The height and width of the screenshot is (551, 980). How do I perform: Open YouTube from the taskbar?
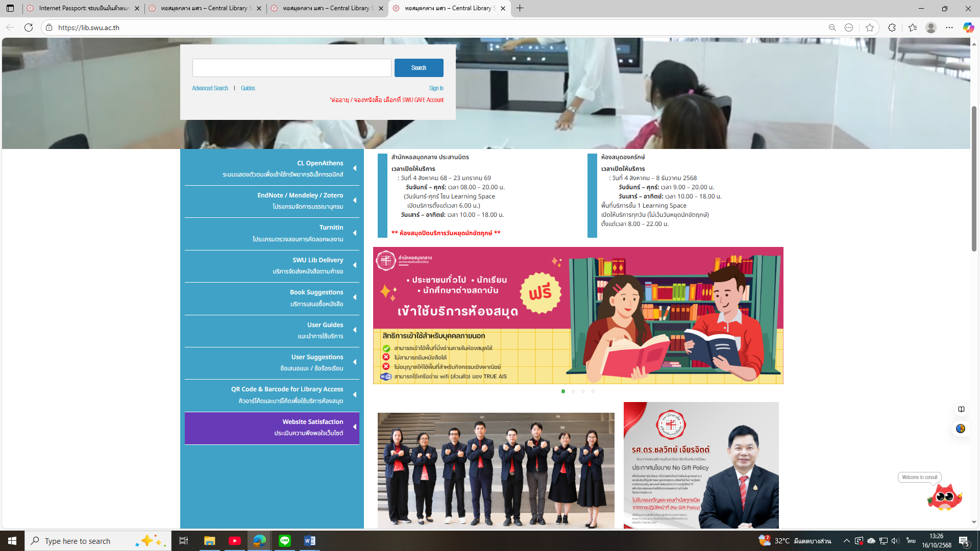pos(235,541)
